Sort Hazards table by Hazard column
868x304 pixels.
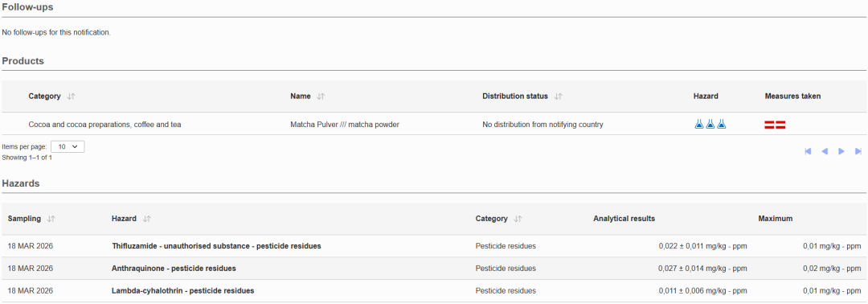click(x=147, y=219)
